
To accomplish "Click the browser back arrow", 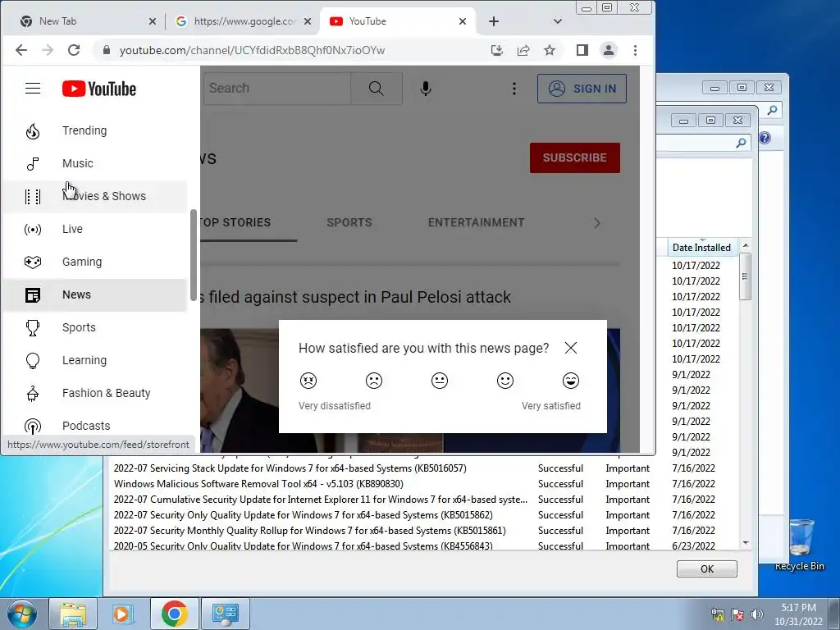I will point(21,50).
